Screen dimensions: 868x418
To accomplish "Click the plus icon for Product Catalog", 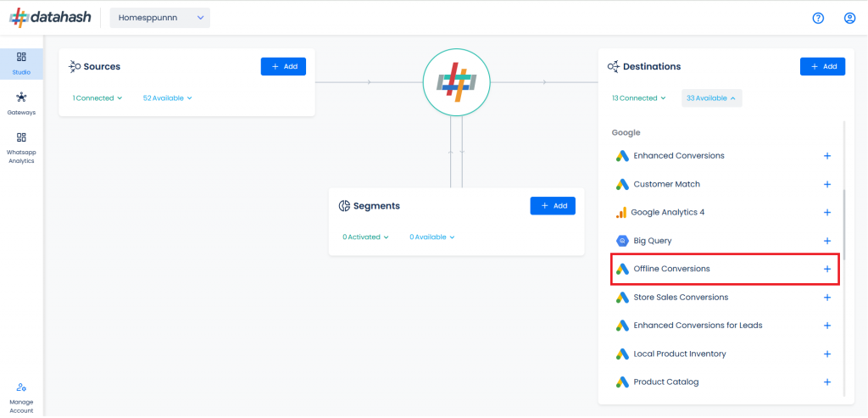I will 827,382.
